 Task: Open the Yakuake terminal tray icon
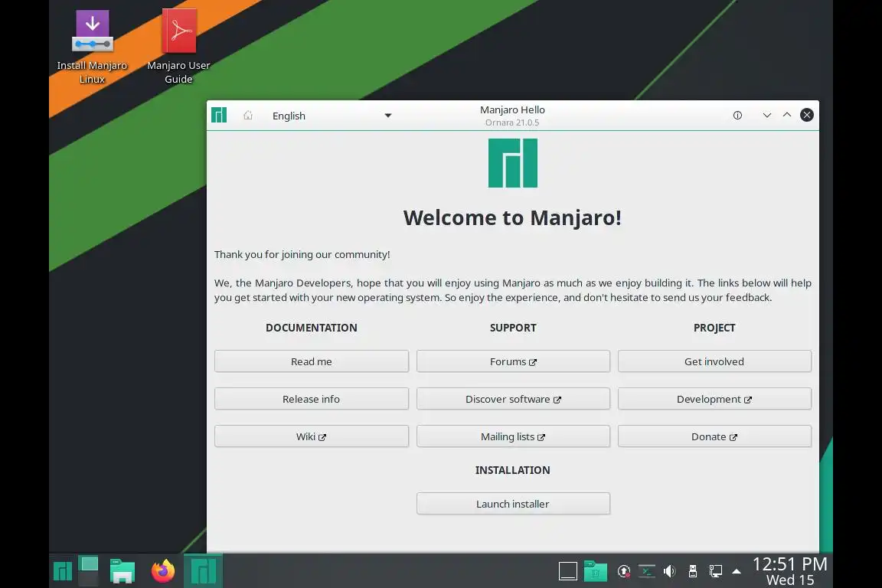tap(647, 572)
